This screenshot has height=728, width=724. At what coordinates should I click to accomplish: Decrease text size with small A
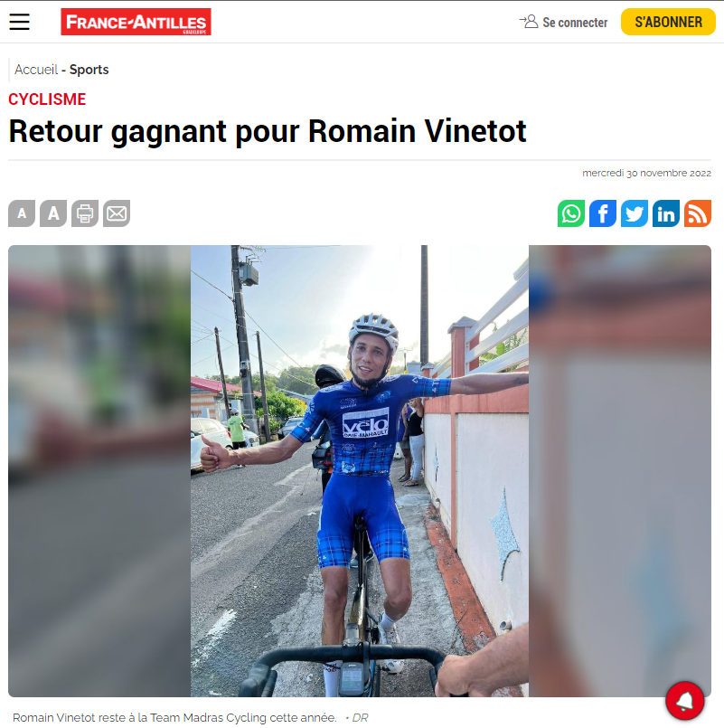22,213
